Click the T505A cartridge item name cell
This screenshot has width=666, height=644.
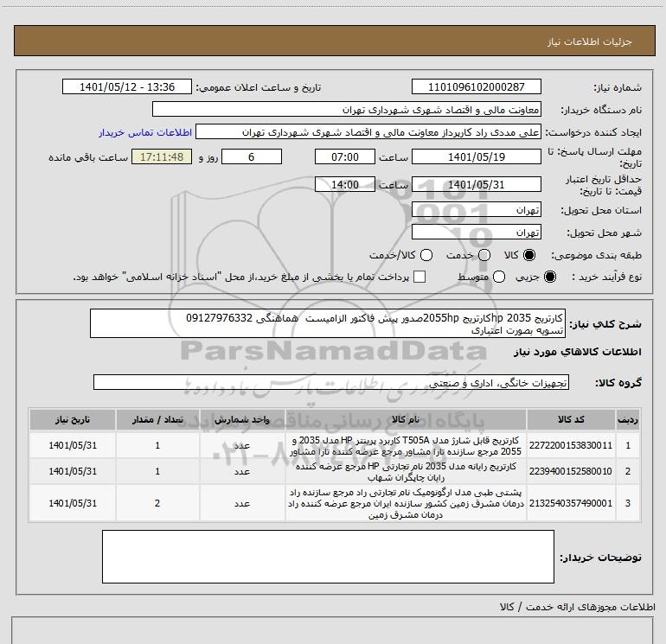coord(406,445)
